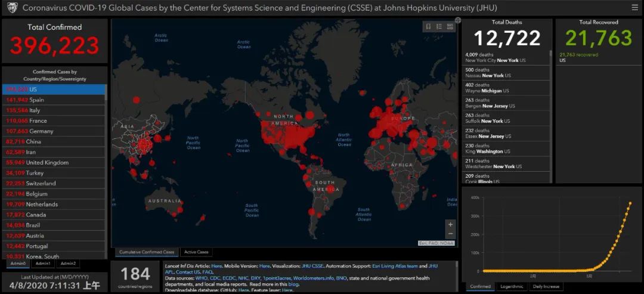Select the Germany row in country list
Viewport: 644px width, 294px height.
tap(54, 131)
